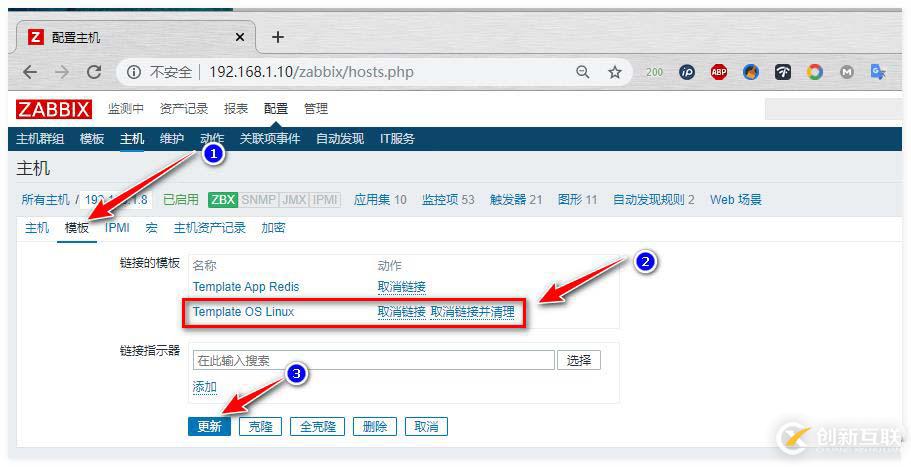Click the multicolor ring extension icon
The width and height of the screenshot is (911, 467).
[x=815, y=72]
